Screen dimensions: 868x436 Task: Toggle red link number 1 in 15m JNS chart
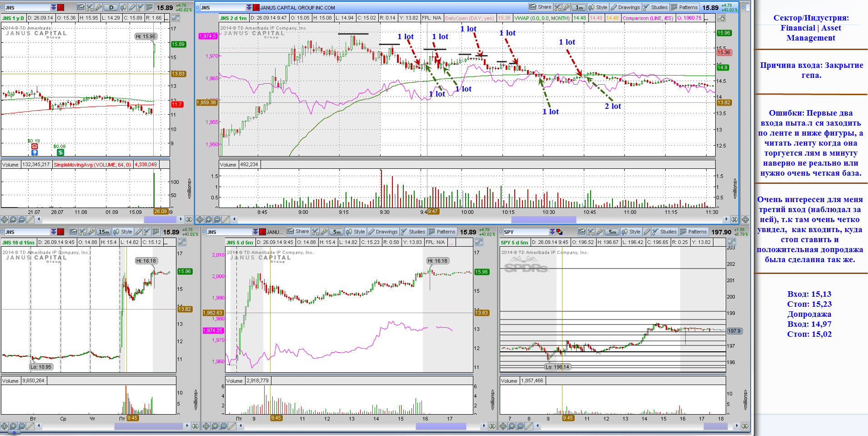60,232
